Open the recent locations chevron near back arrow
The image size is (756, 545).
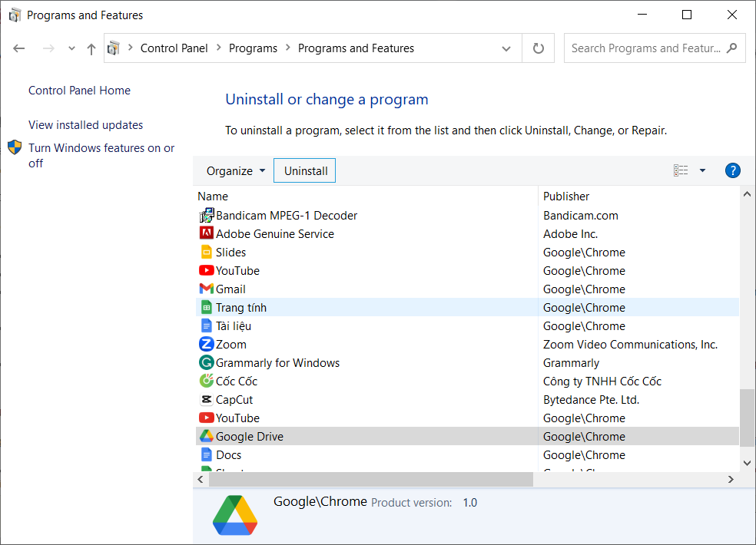click(x=72, y=48)
